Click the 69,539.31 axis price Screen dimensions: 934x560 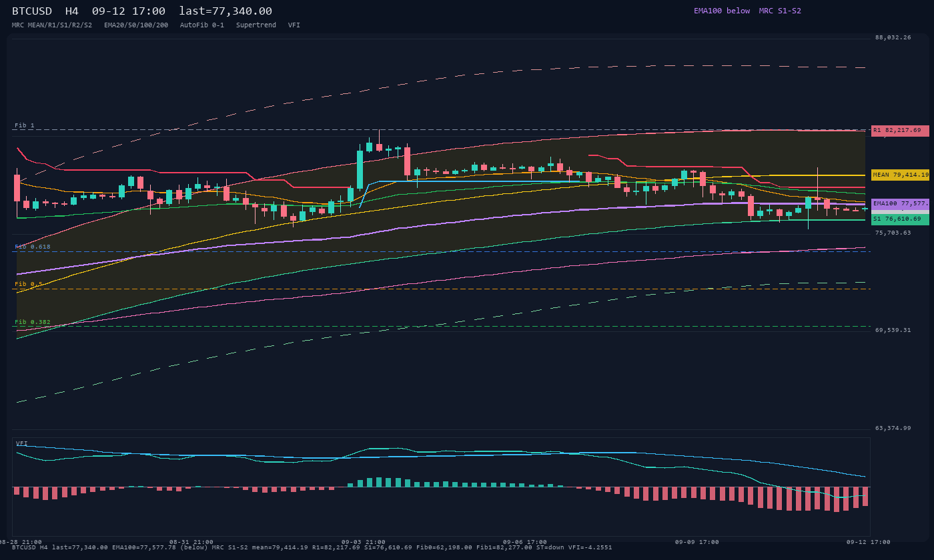pos(893,330)
